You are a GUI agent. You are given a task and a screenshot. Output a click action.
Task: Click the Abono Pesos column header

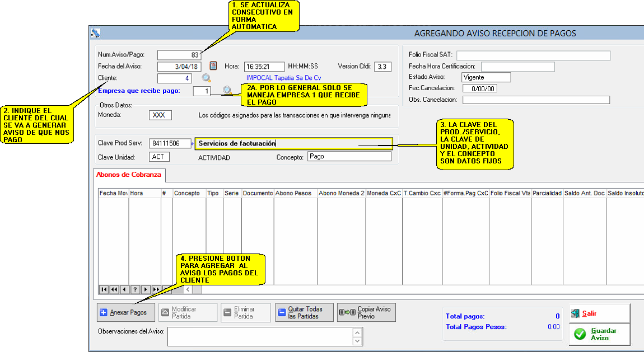pyautogui.click(x=295, y=193)
